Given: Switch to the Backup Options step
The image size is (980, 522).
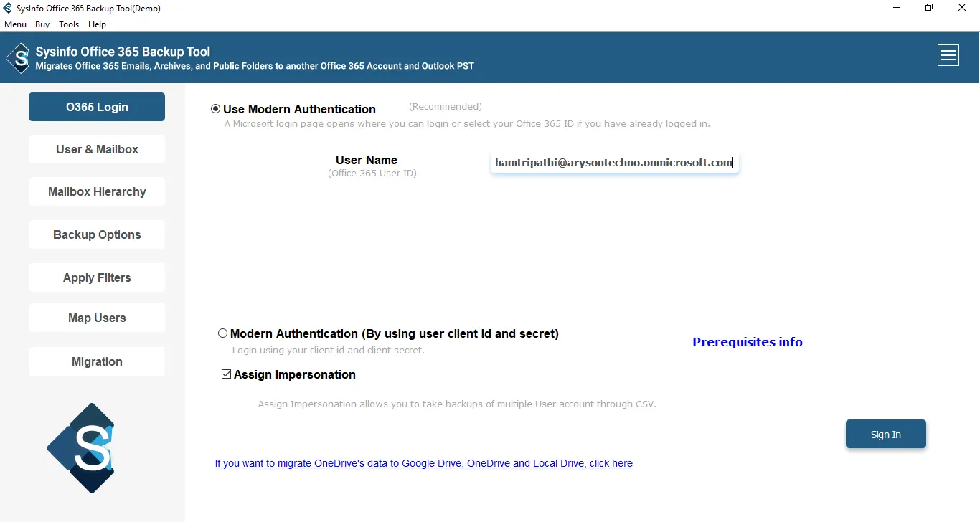Looking at the screenshot, I should pyautogui.click(x=97, y=234).
